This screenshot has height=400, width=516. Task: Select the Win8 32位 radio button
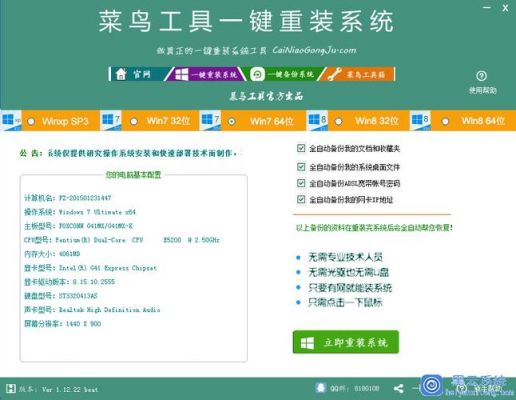338,121
